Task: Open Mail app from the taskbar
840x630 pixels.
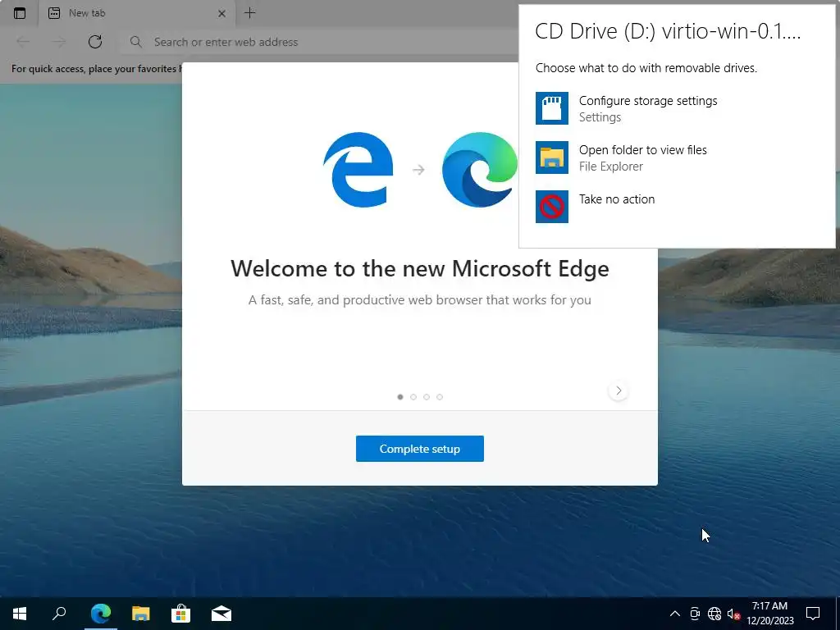Action: pyautogui.click(x=221, y=614)
